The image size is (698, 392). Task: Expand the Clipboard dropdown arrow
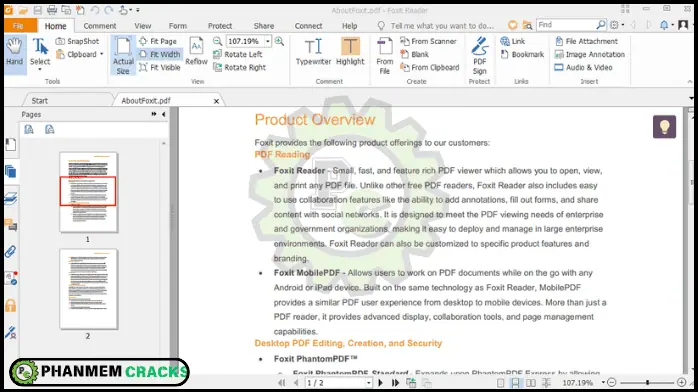point(102,54)
